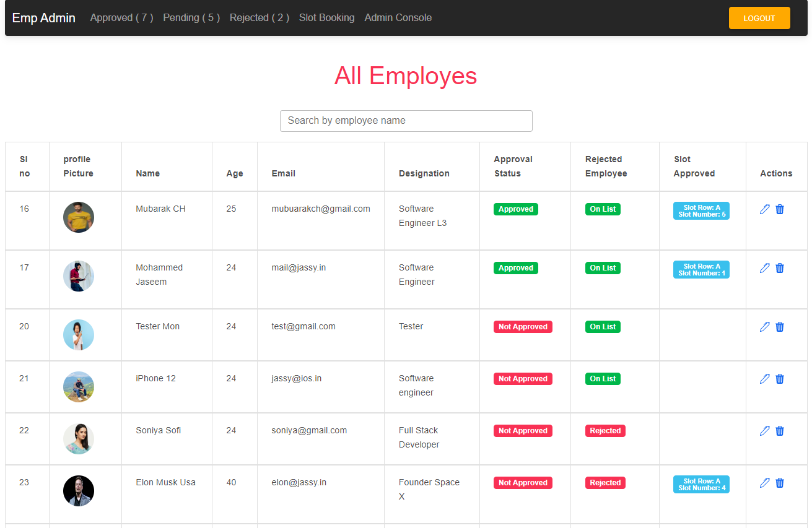The height and width of the screenshot is (528, 812).
Task: Click Slot Number 1 badge for Mohammed Jaseem
Action: (701, 269)
